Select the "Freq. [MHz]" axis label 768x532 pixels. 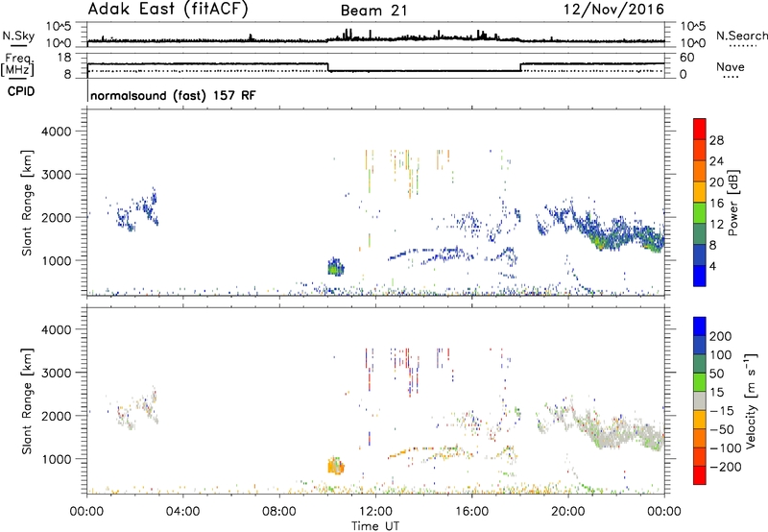pos(17,65)
